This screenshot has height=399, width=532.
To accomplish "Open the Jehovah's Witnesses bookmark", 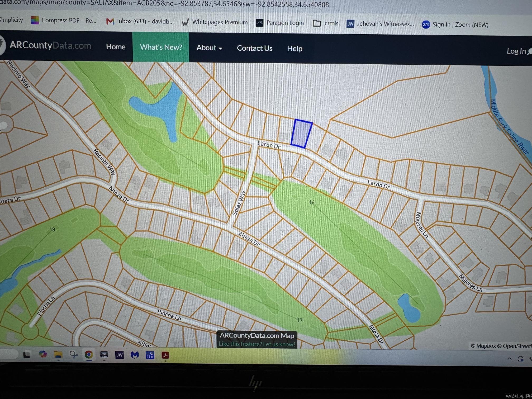I will (x=380, y=24).
